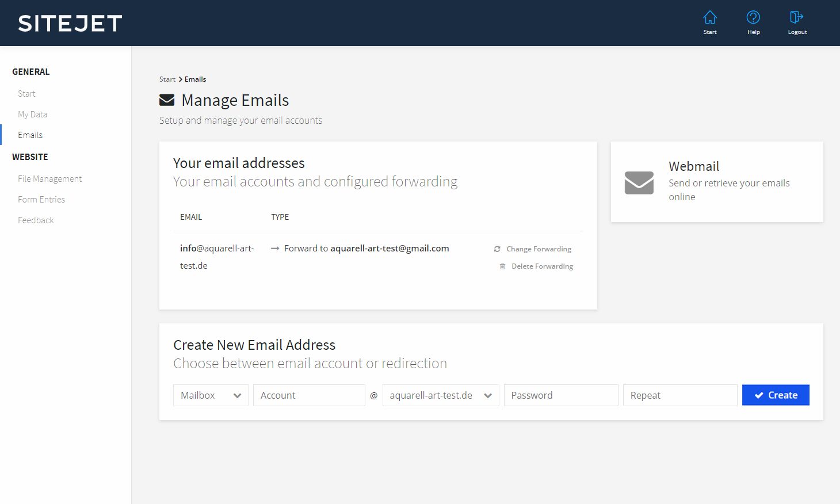Open File Management in the sidebar
This screenshot has height=504, width=840.
49,178
